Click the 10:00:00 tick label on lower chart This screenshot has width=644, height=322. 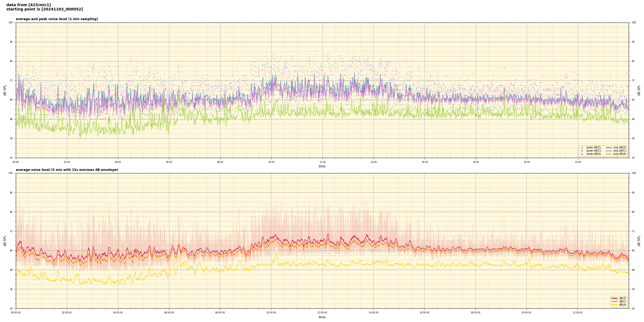pyautogui.click(x=271, y=313)
